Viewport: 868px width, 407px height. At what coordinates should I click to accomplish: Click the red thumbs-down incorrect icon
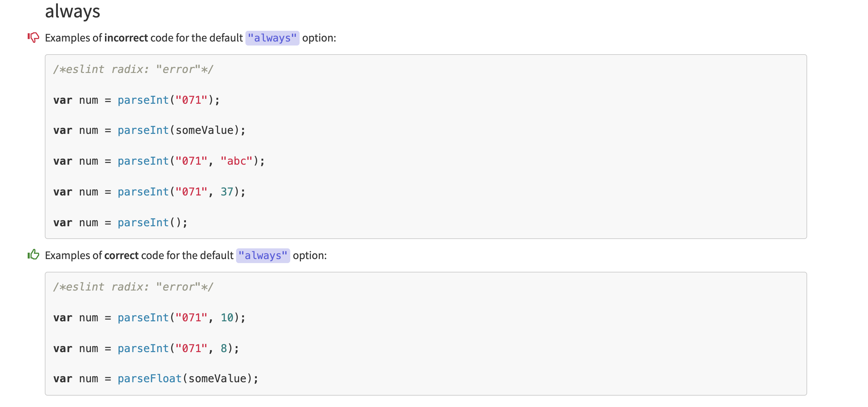33,37
